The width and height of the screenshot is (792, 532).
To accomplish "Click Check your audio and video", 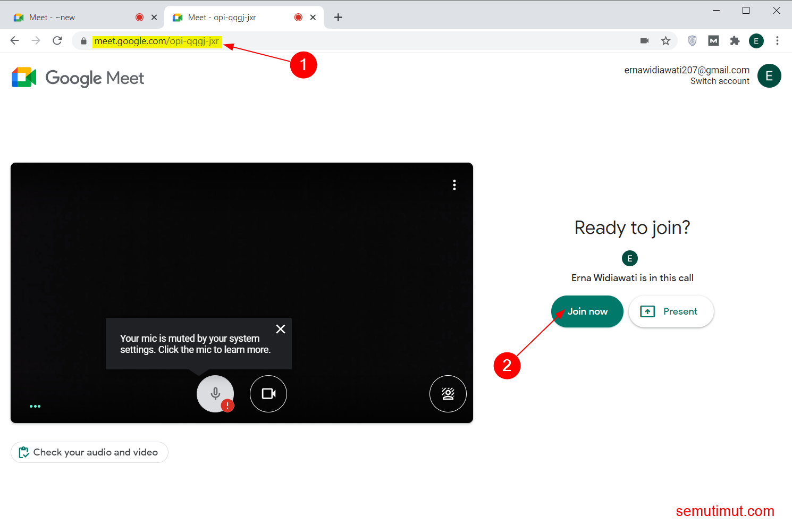I will 89,452.
